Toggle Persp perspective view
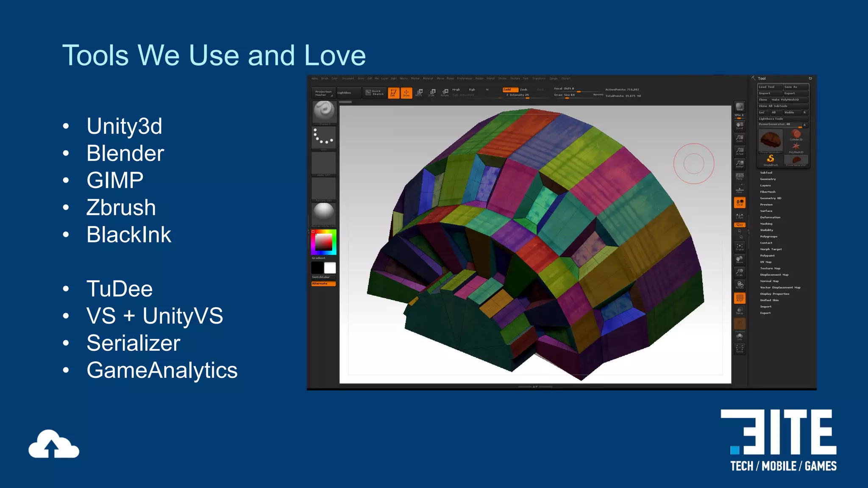The image size is (868, 488). click(x=740, y=177)
